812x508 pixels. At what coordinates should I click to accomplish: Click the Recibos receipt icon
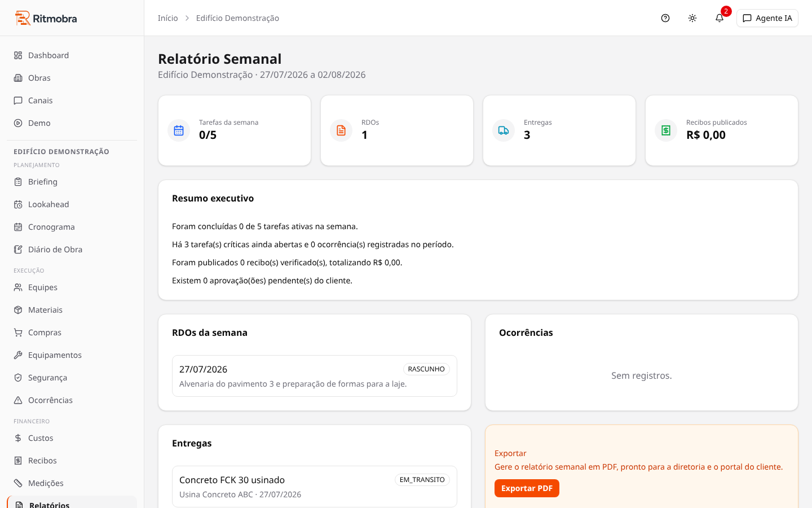click(18, 461)
